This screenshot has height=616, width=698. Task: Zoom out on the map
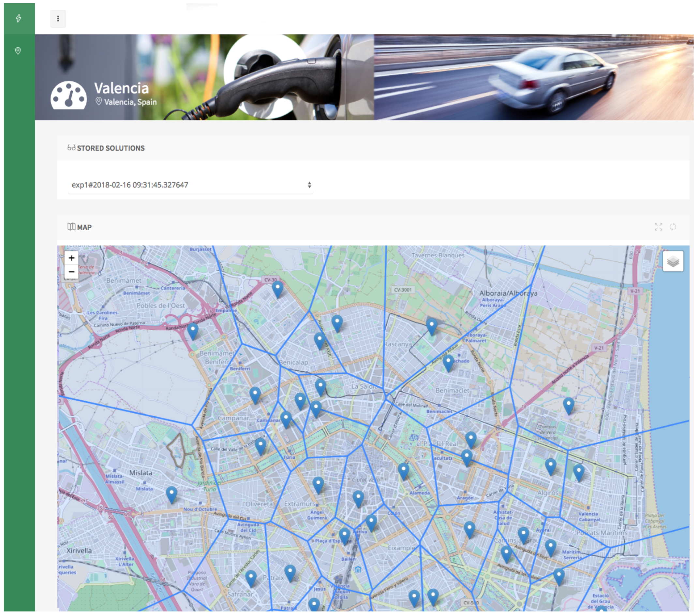pyautogui.click(x=72, y=272)
